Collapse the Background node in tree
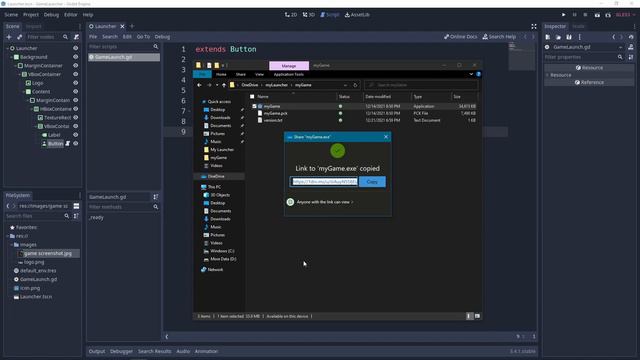This screenshot has height=360, width=640. point(11,57)
